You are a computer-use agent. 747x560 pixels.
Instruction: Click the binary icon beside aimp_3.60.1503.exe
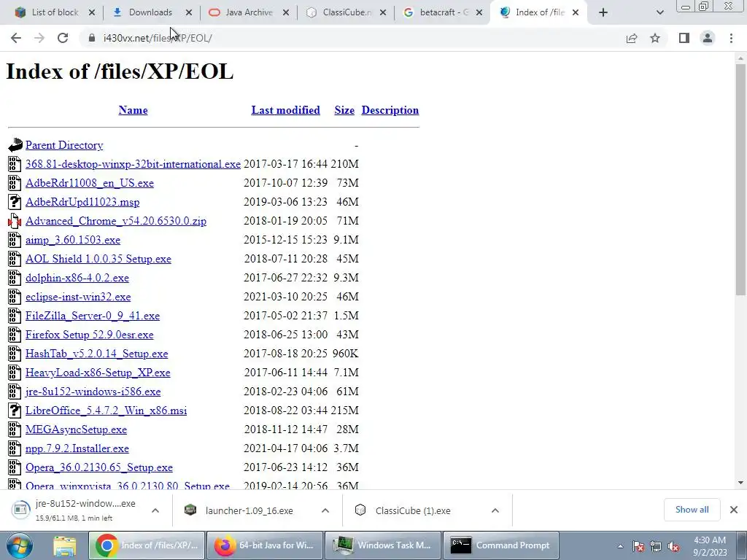(x=15, y=240)
